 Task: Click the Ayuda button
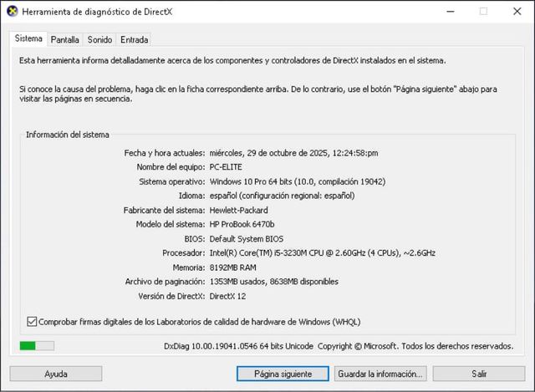pyautogui.click(x=56, y=374)
